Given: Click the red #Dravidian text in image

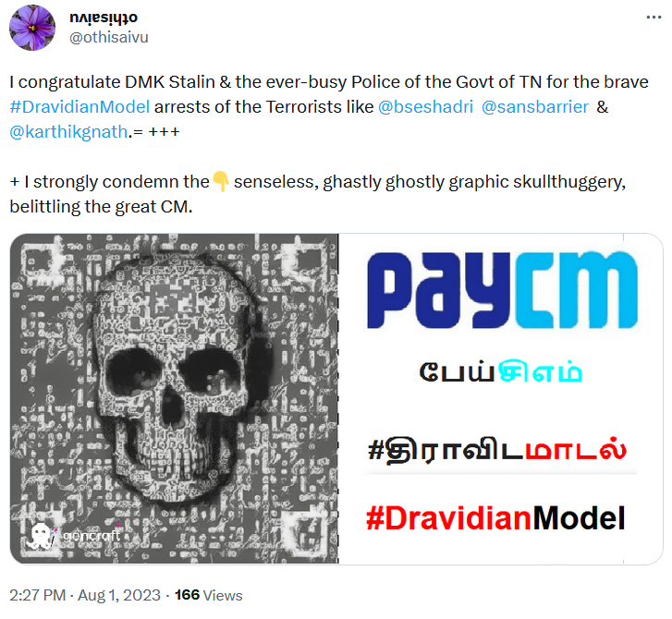Looking at the screenshot, I should [448, 518].
